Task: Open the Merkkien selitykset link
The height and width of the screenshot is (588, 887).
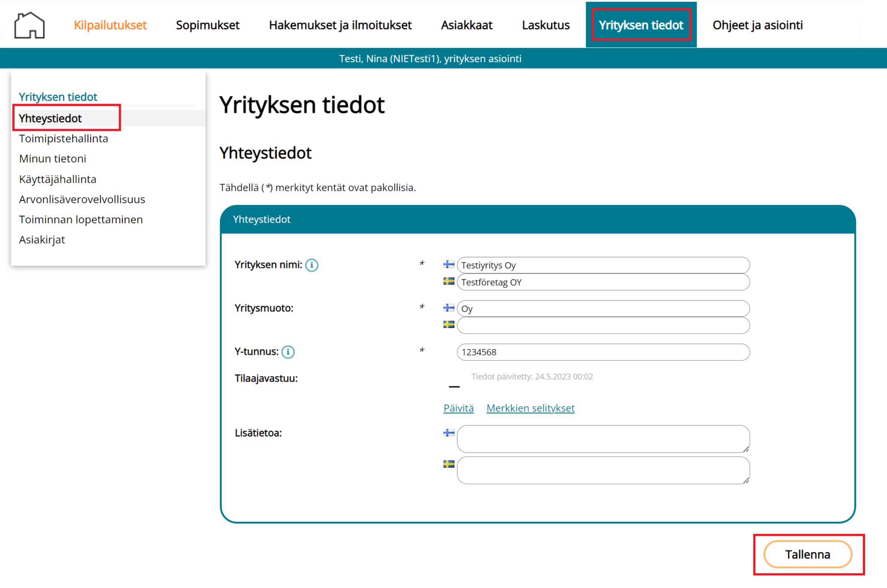Action: pos(530,408)
